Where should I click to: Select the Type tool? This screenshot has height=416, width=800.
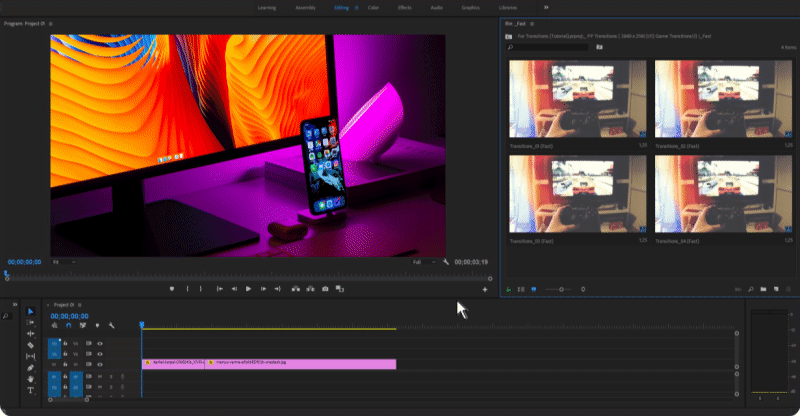pos(30,390)
